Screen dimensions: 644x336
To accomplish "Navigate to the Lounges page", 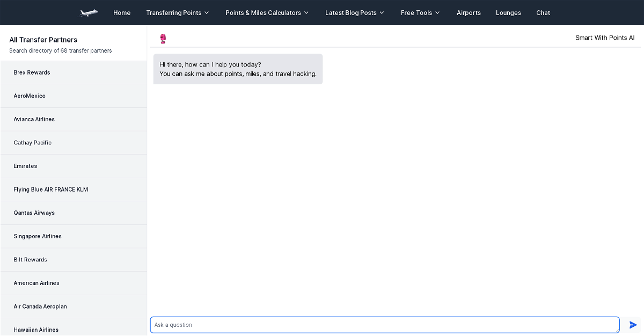I will point(508,13).
